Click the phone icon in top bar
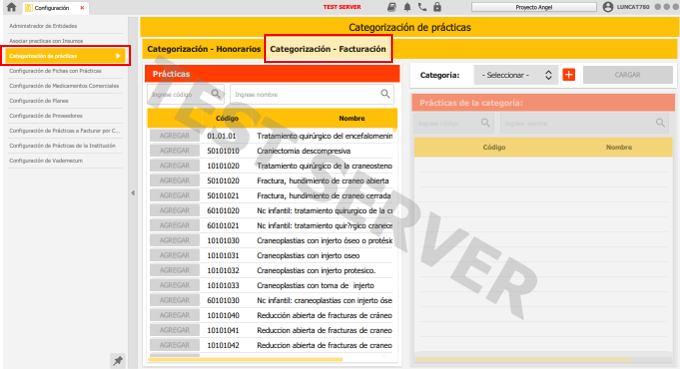680x369 pixels. point(422,7)
